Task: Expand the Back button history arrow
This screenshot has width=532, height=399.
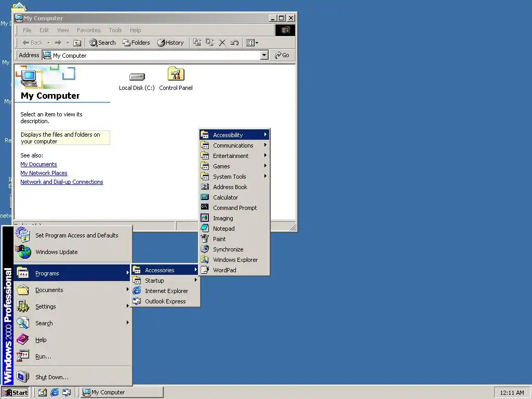Action: 48,43
